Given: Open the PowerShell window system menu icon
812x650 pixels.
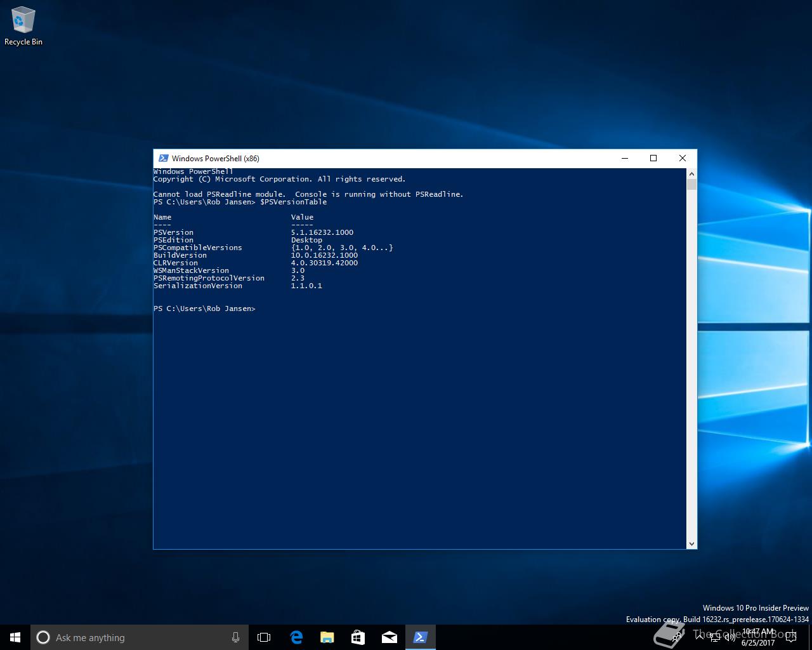Looking at the screenshot, I should point(163,159).
